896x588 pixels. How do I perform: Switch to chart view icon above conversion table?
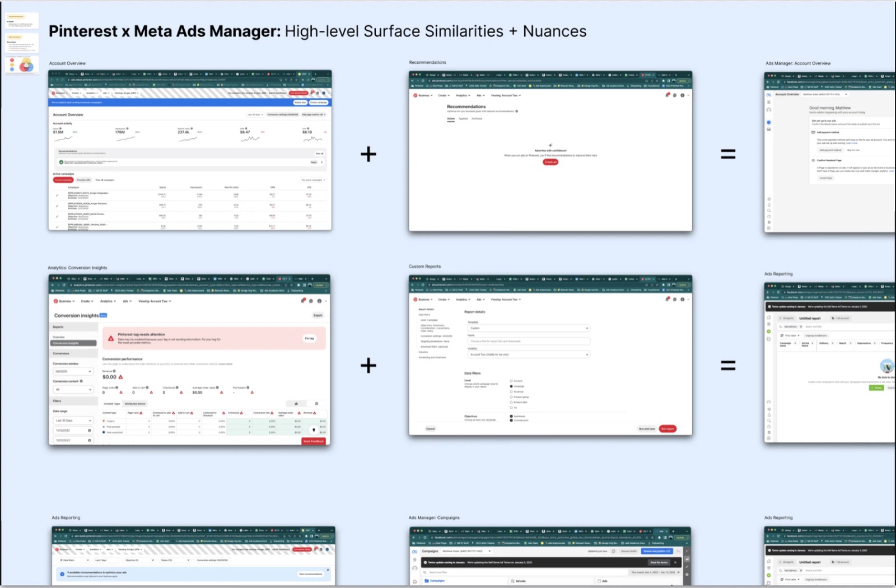[x=296, y=403]
